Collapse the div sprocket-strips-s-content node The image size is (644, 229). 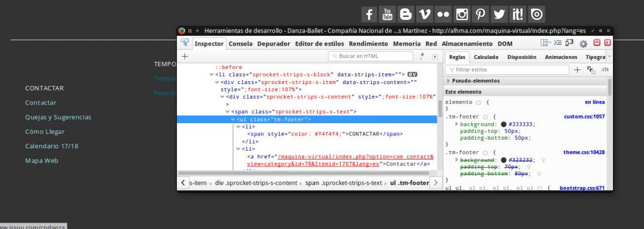point(222,96)
